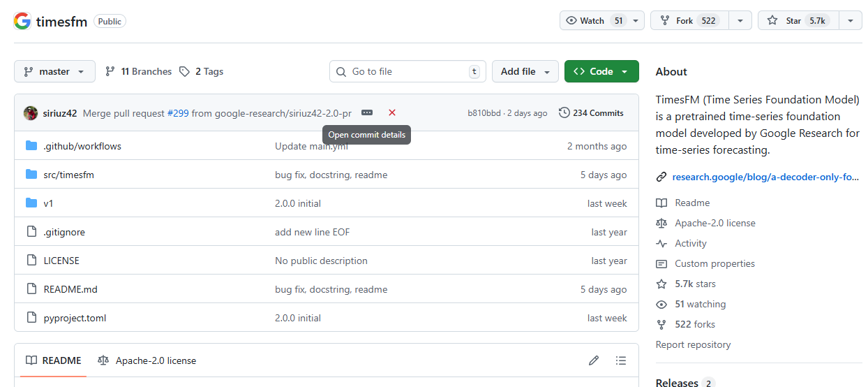Click the pyproject.toml file icon
Image resolution: width=868 pixels, height=387 pixels.
point(31,318)
